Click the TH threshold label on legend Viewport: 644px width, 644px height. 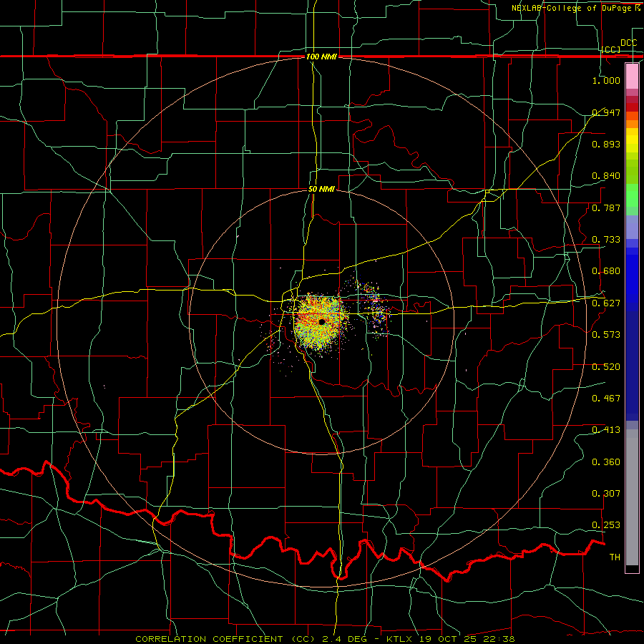tap(615, 557)
